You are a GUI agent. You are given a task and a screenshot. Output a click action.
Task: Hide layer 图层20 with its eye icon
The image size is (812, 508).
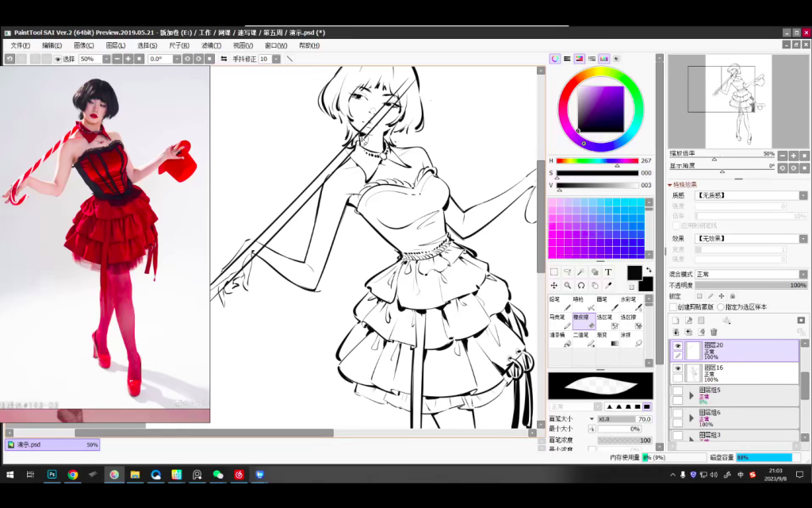[677, 346]
